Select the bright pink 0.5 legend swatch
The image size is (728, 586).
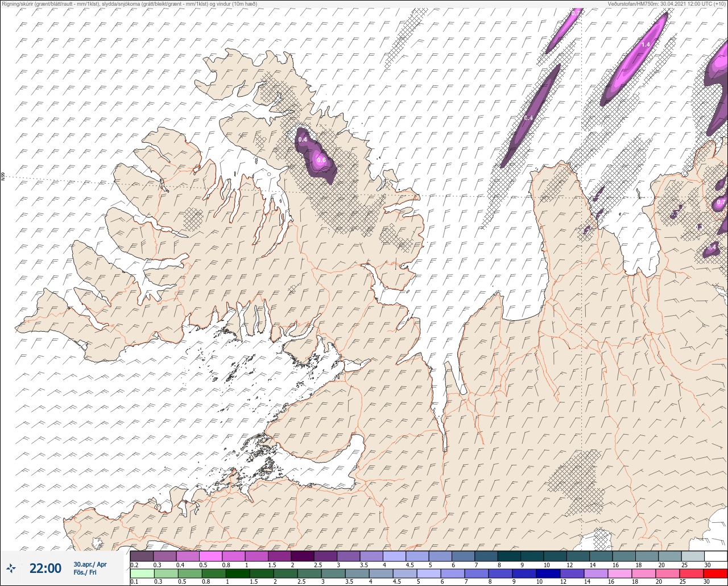click(x=211, y=556)
